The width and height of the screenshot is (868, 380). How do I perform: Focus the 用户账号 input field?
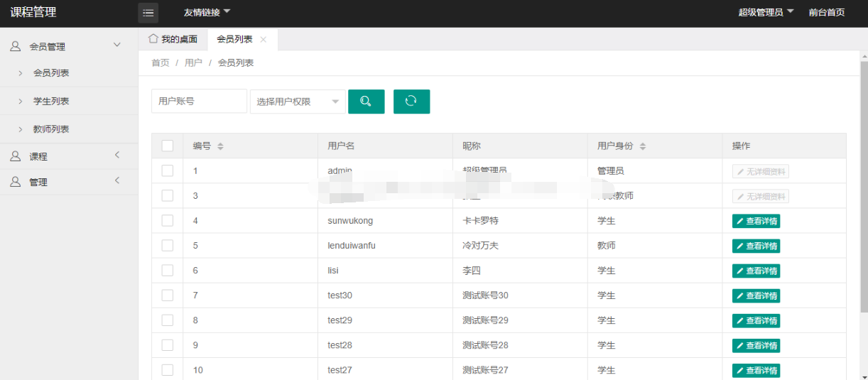pos(199,102)
